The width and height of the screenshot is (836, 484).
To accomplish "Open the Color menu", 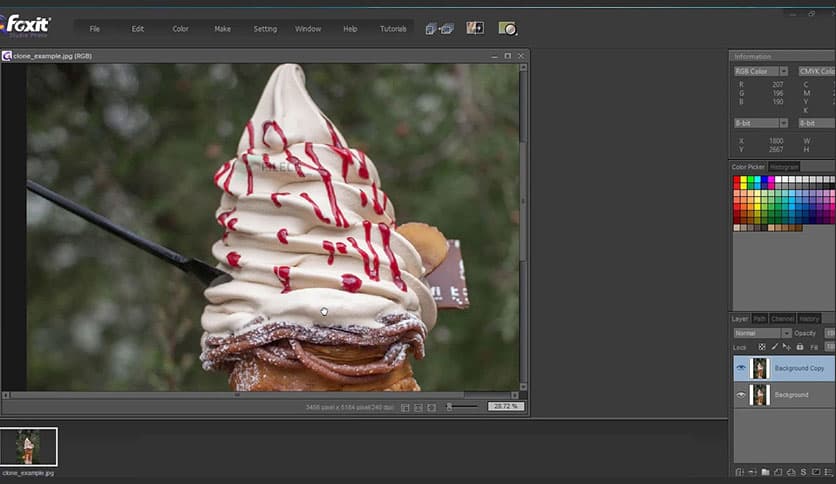I will [180, 29].
